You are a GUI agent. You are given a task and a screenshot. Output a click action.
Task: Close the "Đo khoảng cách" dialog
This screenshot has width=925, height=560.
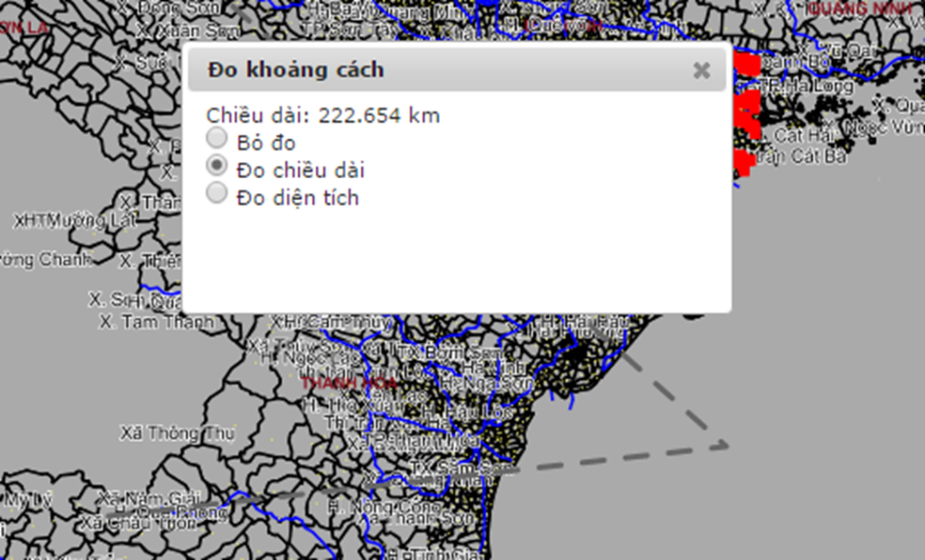click(x=701, y=70)
